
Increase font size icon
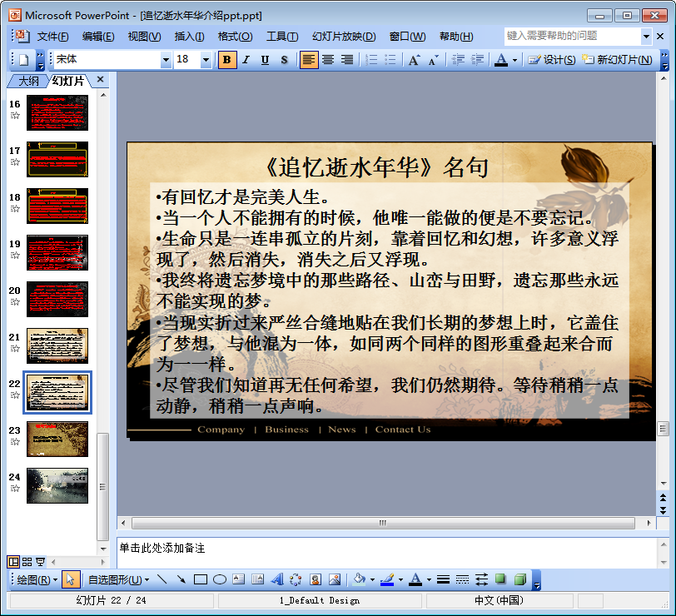tap(414, 59)
